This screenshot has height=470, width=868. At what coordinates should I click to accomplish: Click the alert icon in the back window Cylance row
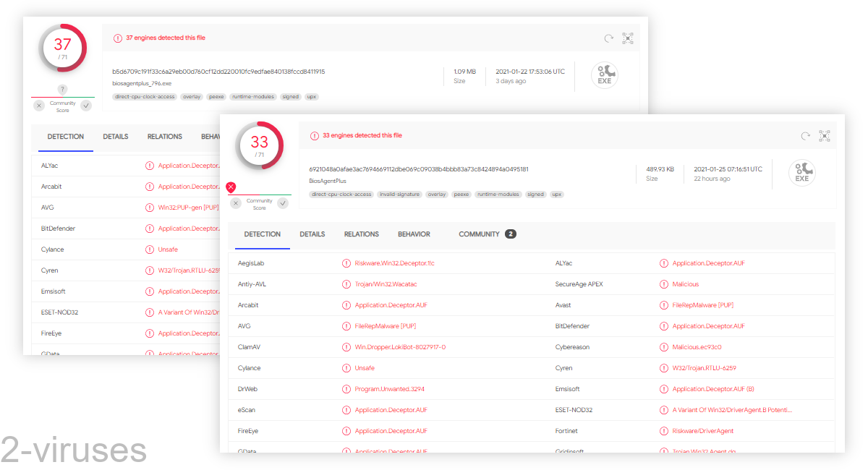150,249
